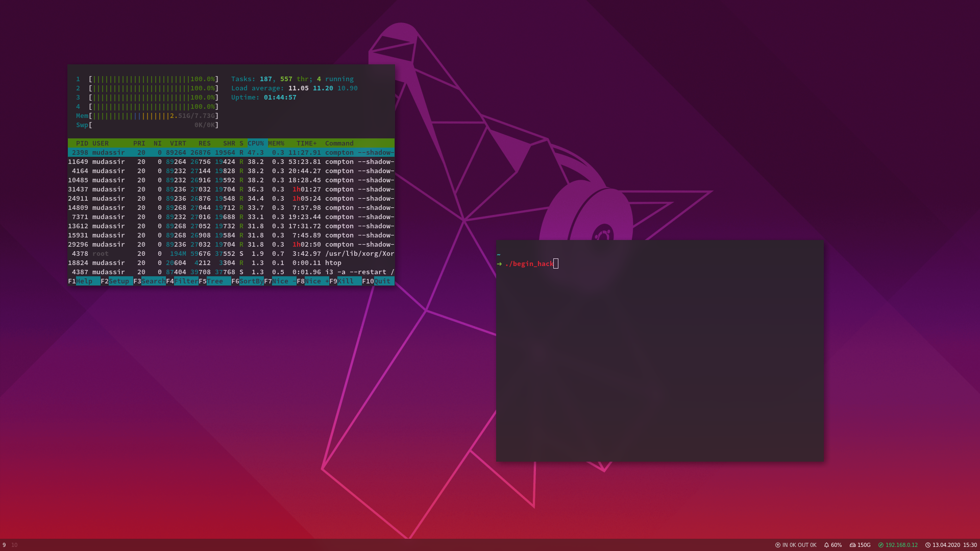Screen dimensions: 980x551
Task: Click the network upload arrow icon in status bar
Action: point(778,545)
